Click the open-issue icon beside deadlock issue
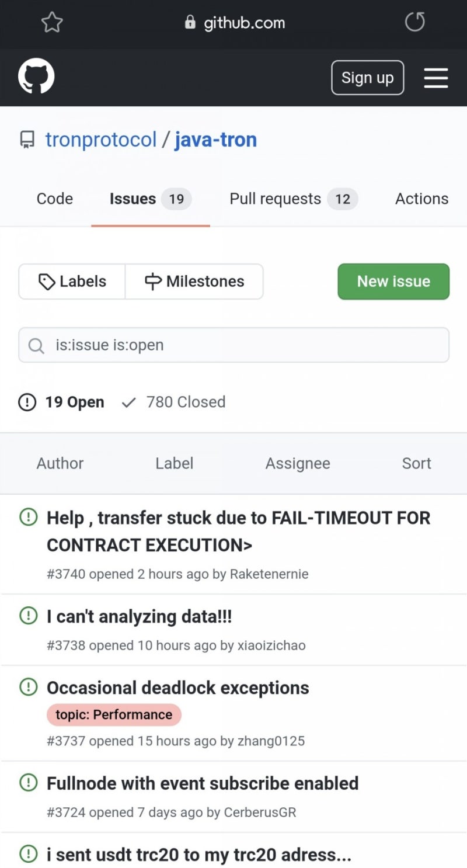 click(x=28, y=688)
